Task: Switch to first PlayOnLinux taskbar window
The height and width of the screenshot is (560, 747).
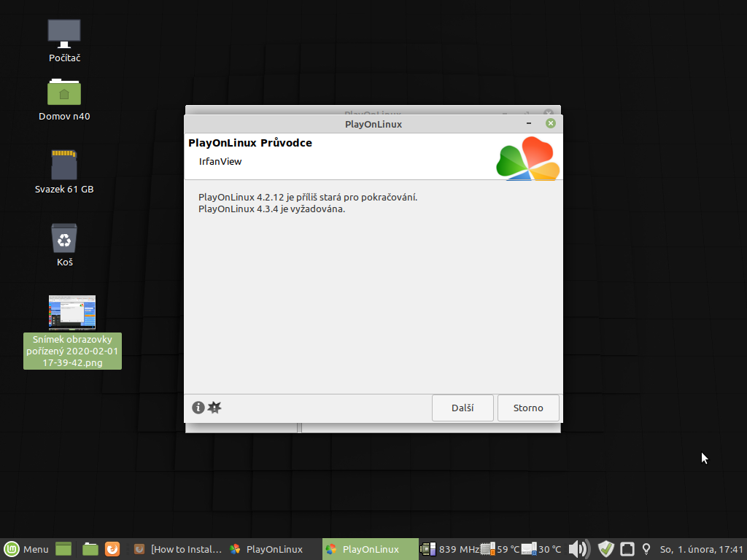Action: click(x=266, y=549)
